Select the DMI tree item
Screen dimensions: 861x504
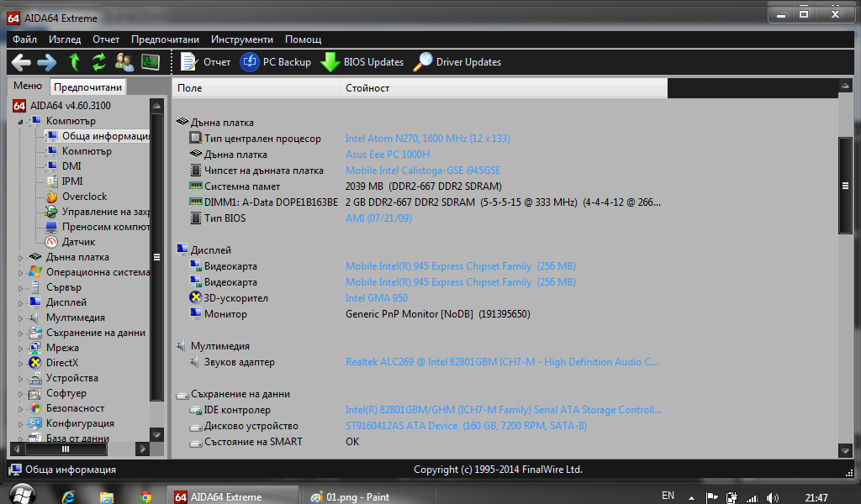(x=71, y=165)
